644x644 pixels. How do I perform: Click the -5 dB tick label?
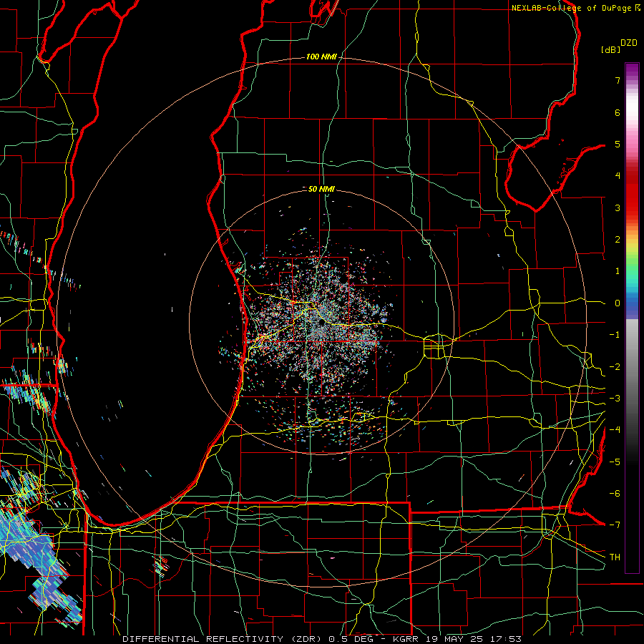tap(615, 462)
